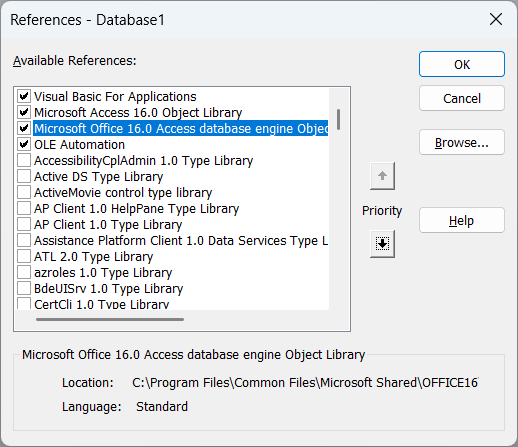
Task: Click the Available References label
Action: click(75, 61)
